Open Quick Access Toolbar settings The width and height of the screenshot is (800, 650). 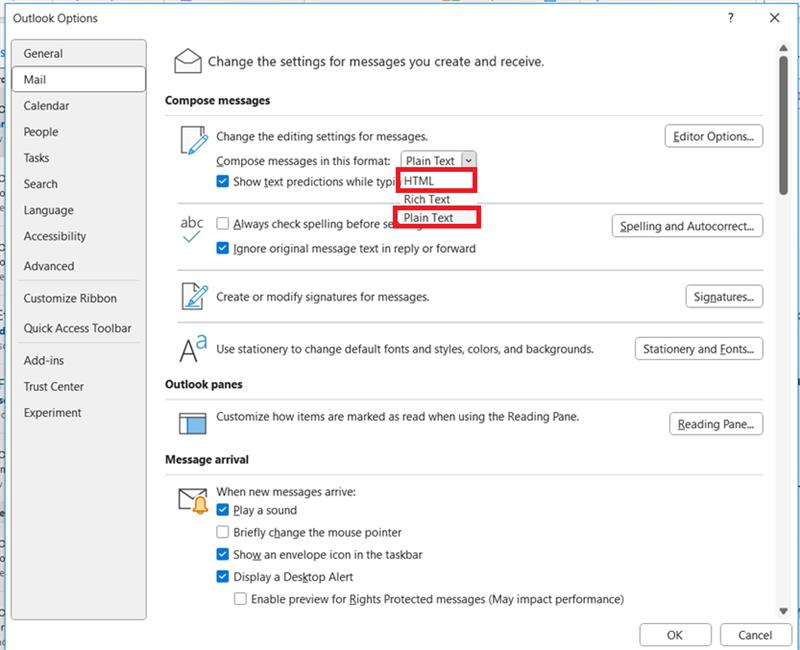click(79, 328)
